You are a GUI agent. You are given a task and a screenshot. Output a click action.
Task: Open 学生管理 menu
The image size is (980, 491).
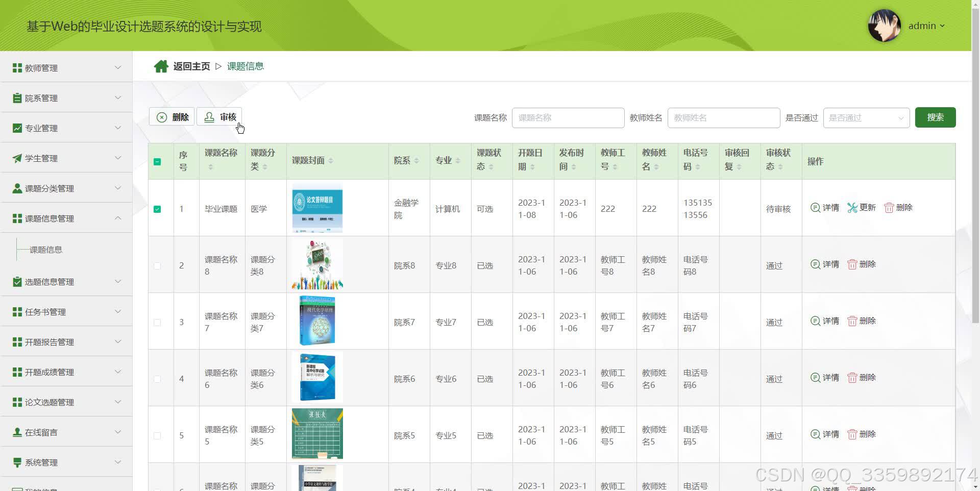(x=66, y=158)
